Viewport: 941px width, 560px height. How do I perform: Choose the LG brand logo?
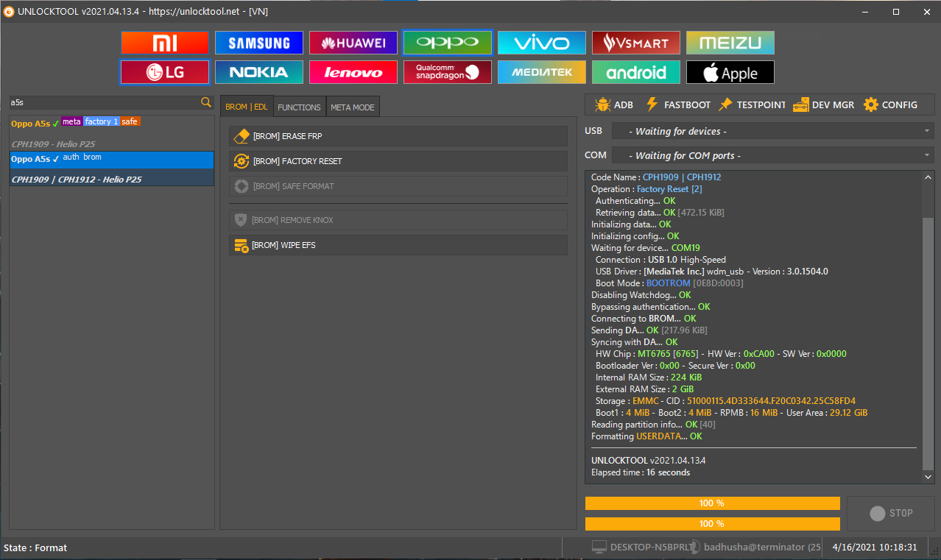(165, 72)
